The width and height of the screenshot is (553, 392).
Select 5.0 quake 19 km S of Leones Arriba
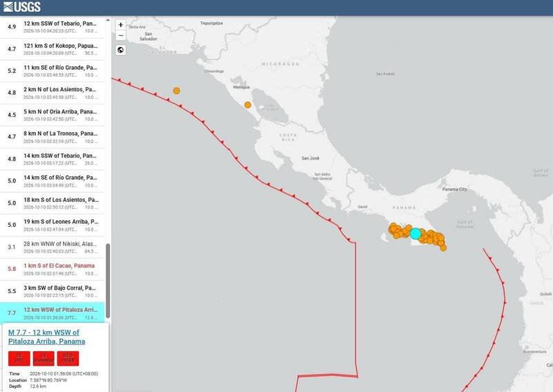pos(53,225)
